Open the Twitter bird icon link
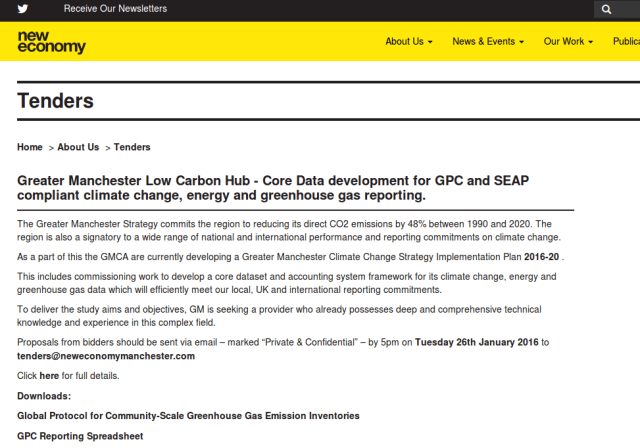This screenshot has width=640, height=448. click(22, 9)
